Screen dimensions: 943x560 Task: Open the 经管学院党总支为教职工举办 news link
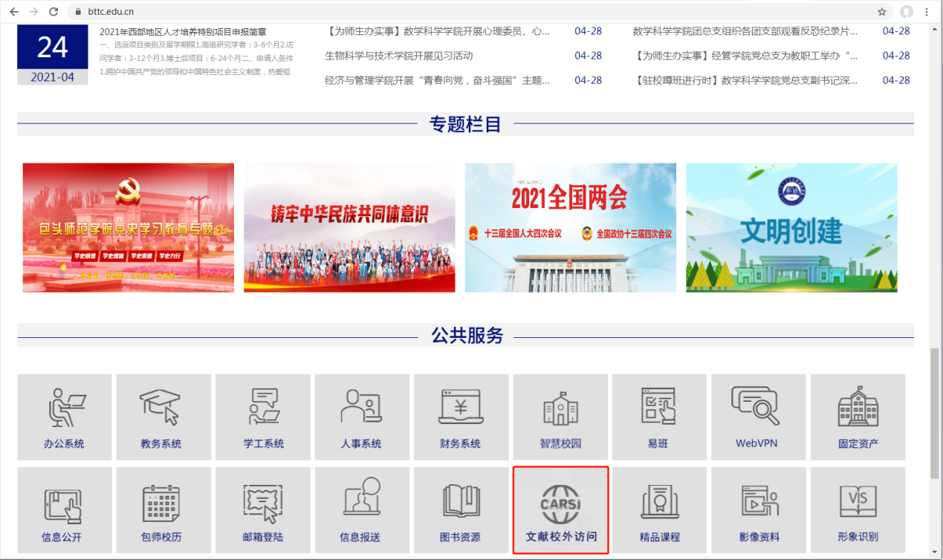click(745, 56)
